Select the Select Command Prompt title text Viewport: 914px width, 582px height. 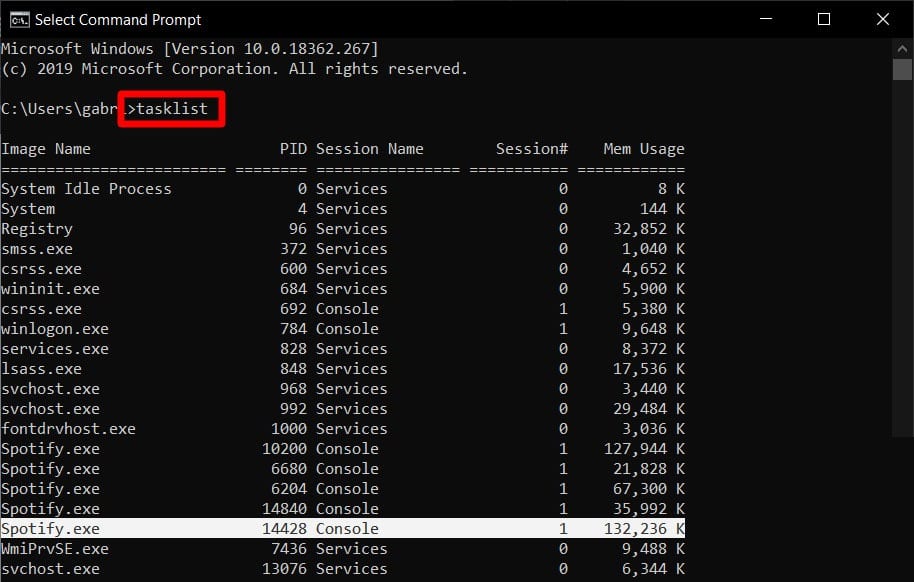click(x=117, y=19)
